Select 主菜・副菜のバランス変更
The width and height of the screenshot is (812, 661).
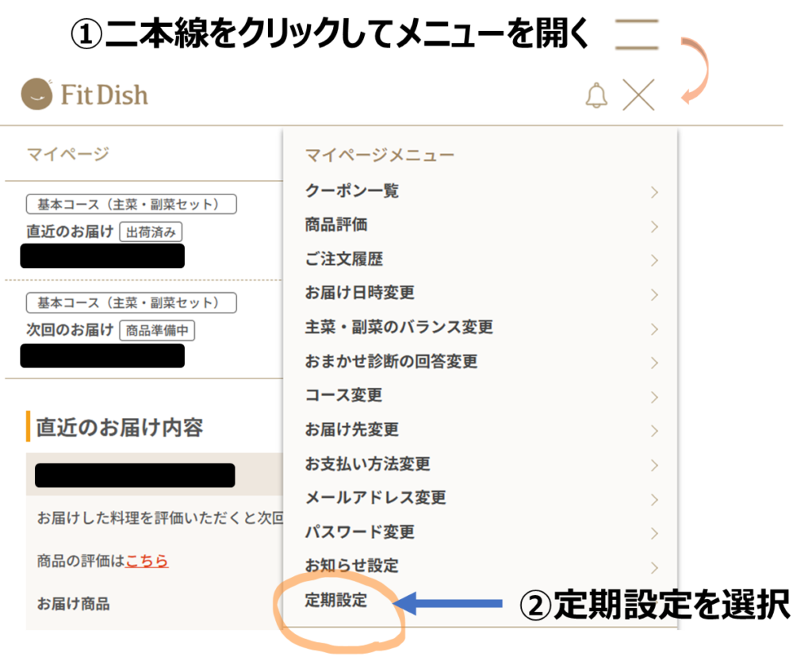pyautogui.click(x=399, y=328)
